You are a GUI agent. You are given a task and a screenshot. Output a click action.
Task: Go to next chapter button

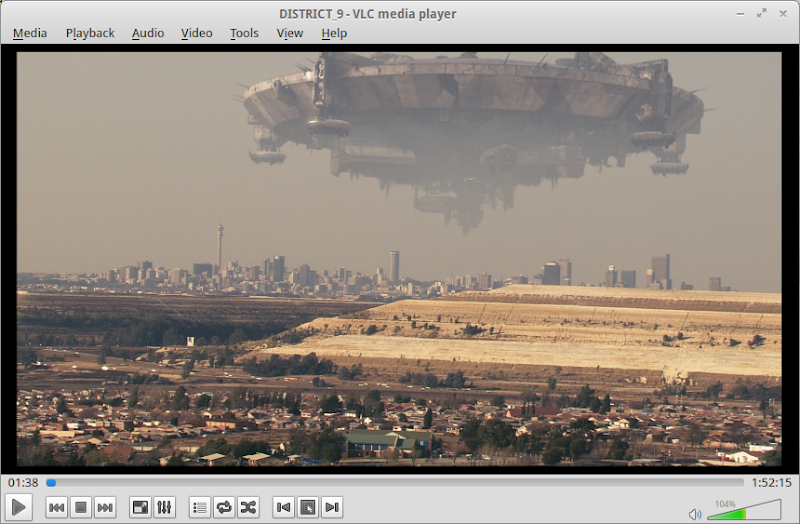332,507
